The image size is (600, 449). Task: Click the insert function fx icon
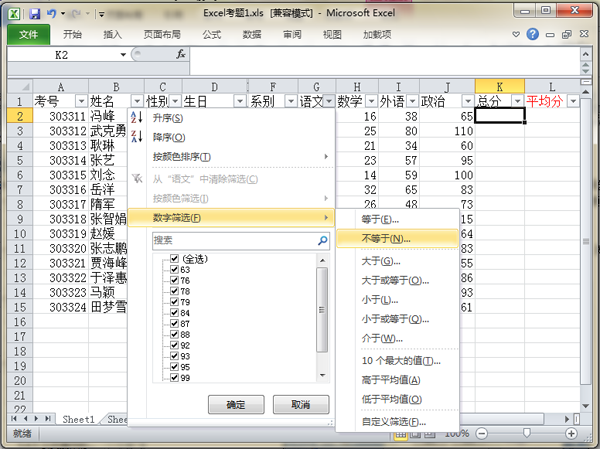click(x=181, y=55)
